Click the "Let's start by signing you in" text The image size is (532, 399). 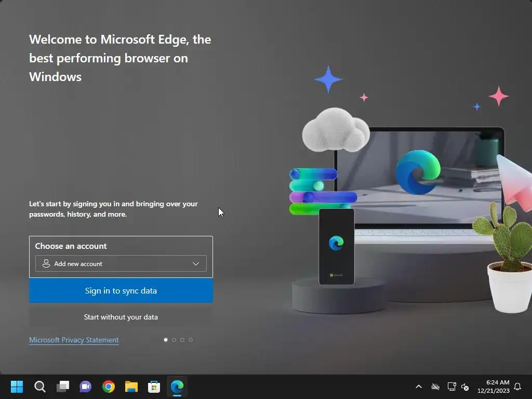click(x=113, y=209)
